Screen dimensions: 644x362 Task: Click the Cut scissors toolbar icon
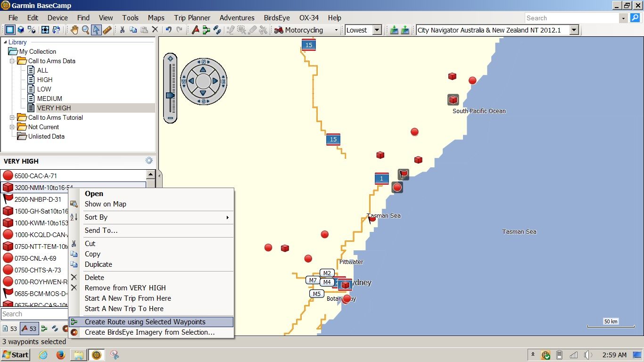coord(122,30)
